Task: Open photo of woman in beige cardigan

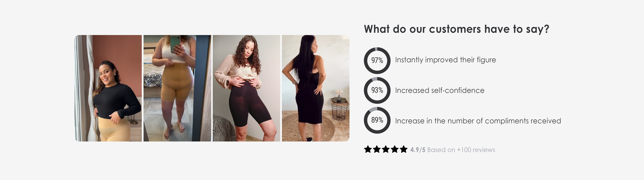Action: [x=246, y=88]
